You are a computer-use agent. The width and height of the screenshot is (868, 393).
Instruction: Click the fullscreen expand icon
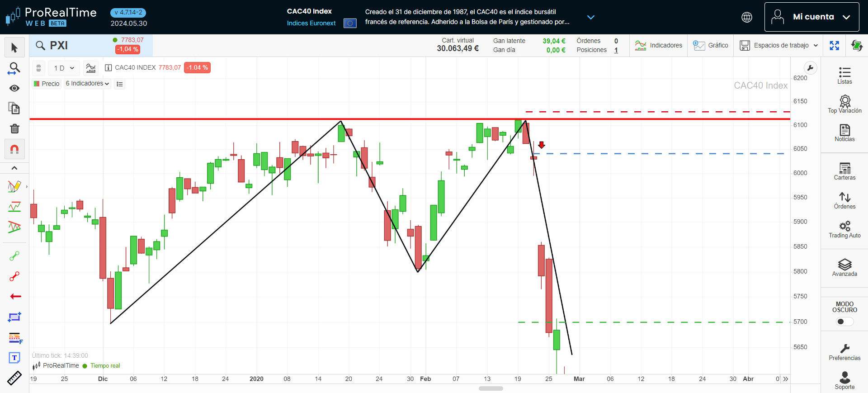[x=834, y=46]
